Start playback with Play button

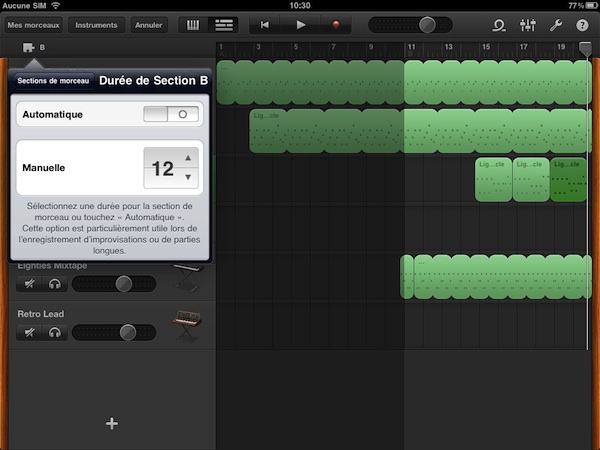point(301,25)
